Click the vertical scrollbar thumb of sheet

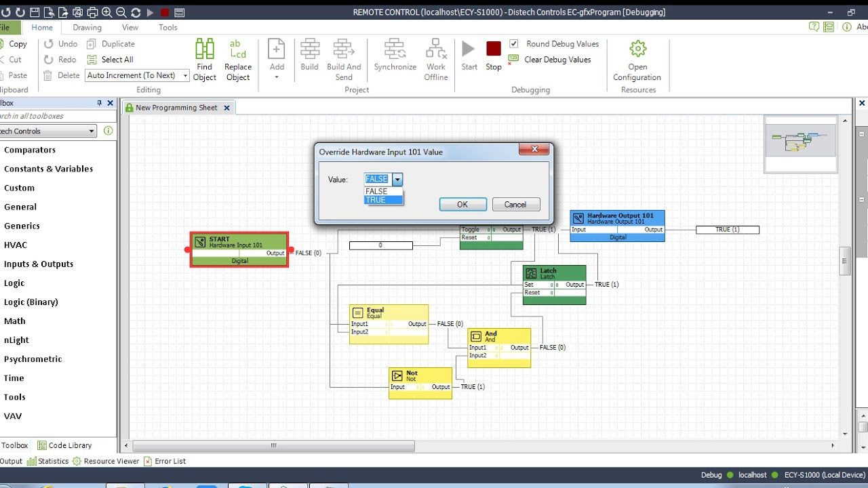845,261
